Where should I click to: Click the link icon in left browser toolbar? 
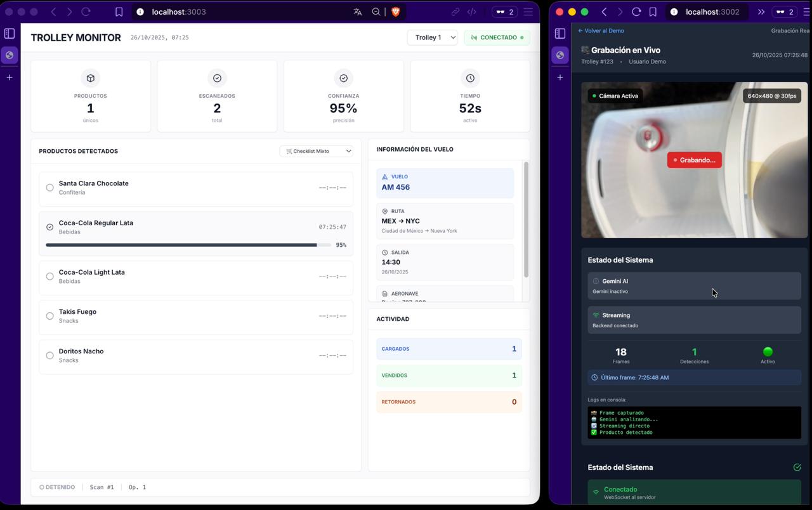[455, 11]
